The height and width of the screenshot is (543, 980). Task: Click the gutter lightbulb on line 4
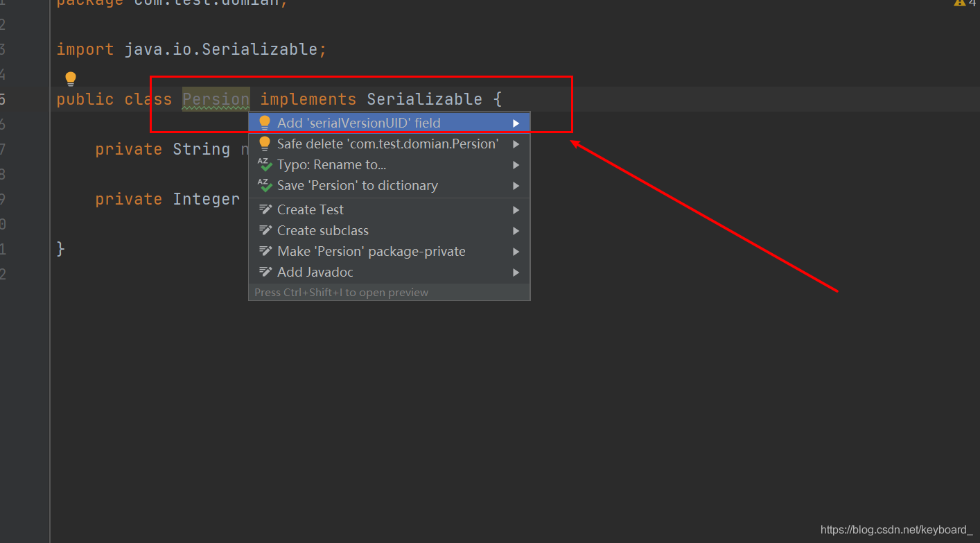coord(70,78)
